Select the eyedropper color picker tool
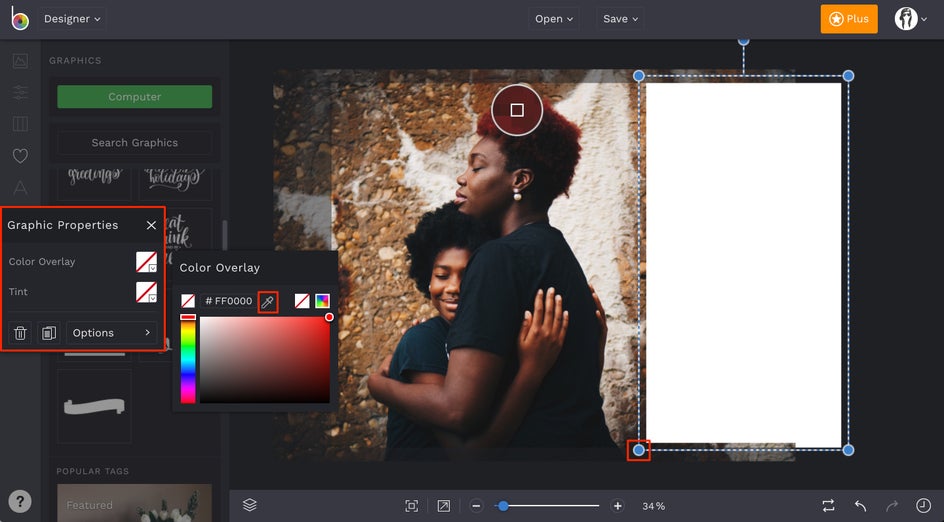 click(x=268, y=301)
